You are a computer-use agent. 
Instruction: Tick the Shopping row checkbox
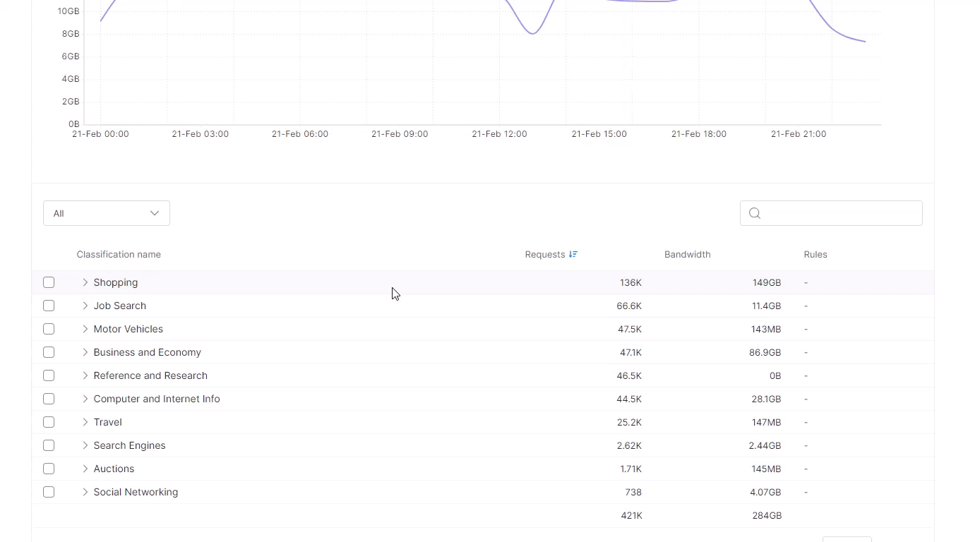tap(49, 282)
